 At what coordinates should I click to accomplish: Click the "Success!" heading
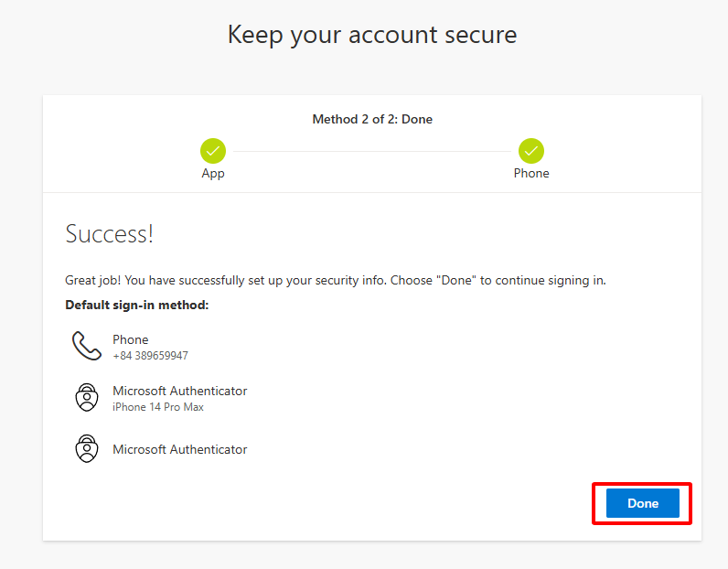click(110, 234)
